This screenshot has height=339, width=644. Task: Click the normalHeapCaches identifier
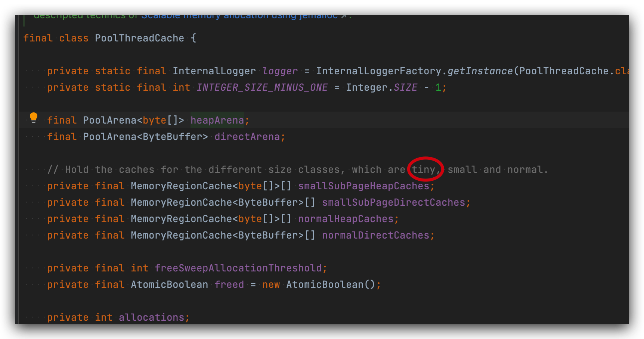tap(347, 218)
